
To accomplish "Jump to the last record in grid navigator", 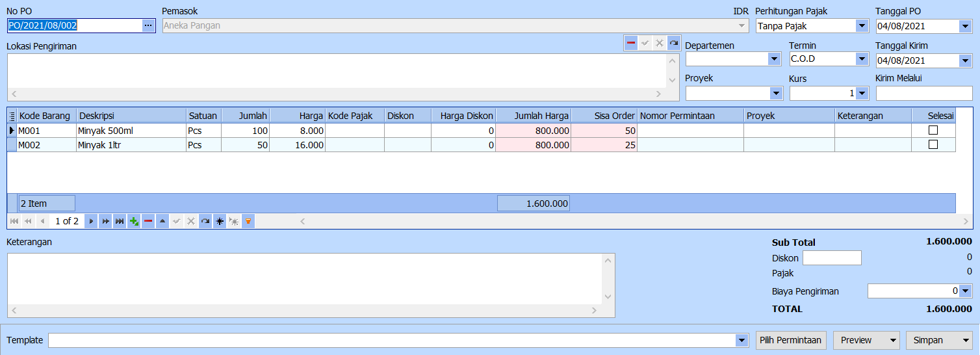I will point(120,221).
